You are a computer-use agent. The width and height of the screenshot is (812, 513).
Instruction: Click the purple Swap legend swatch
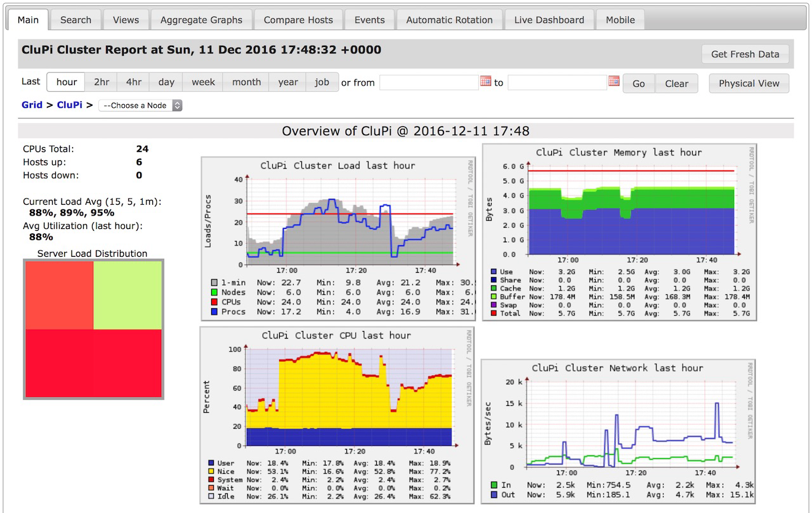coord(493,305)
